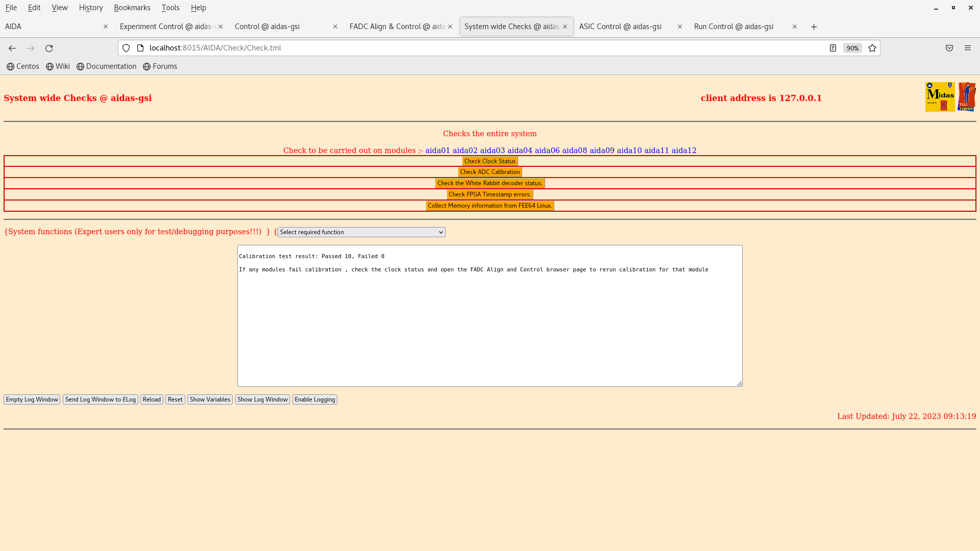Open a new tab with the plus icon
This screenshot has height=551, width=980.
tap(814, 27)
